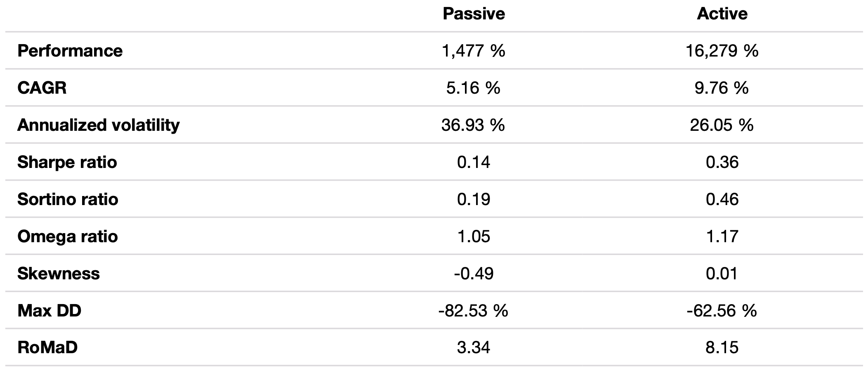Select the Sharpe ratio row label
This screenshot has width=868, height=373.
pos(67,162)
